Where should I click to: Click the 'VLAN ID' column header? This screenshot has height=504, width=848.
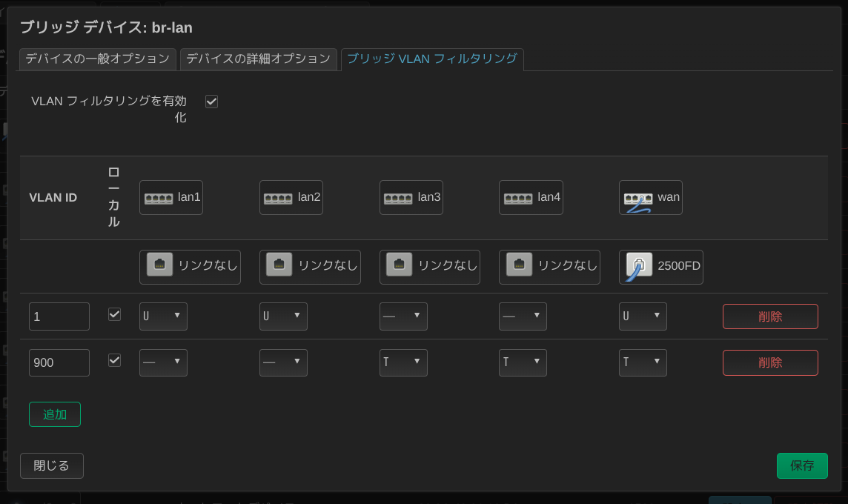53,197
